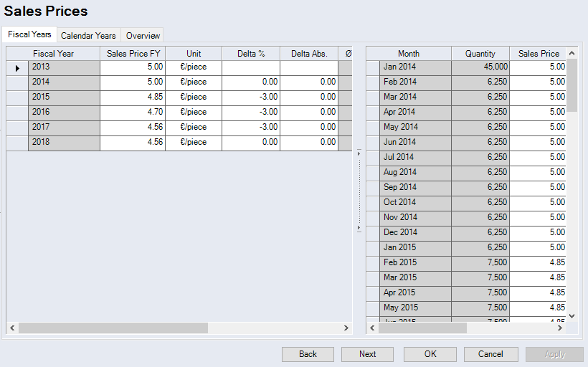Select the Jan 2014 quantity cell
This screenshot has width=588, height=367.
(480, 67)
